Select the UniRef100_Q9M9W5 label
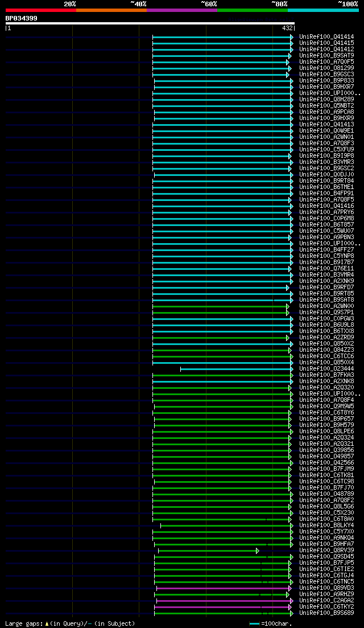364x628 pixels. 326,406
